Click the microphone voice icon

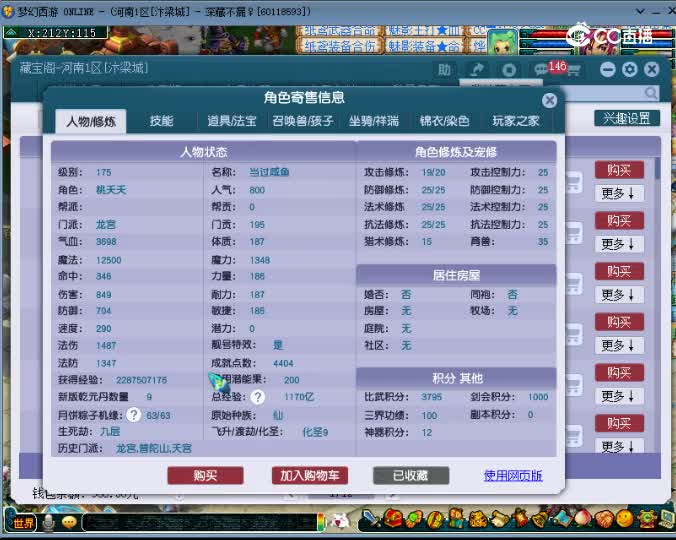click(49, 523)
